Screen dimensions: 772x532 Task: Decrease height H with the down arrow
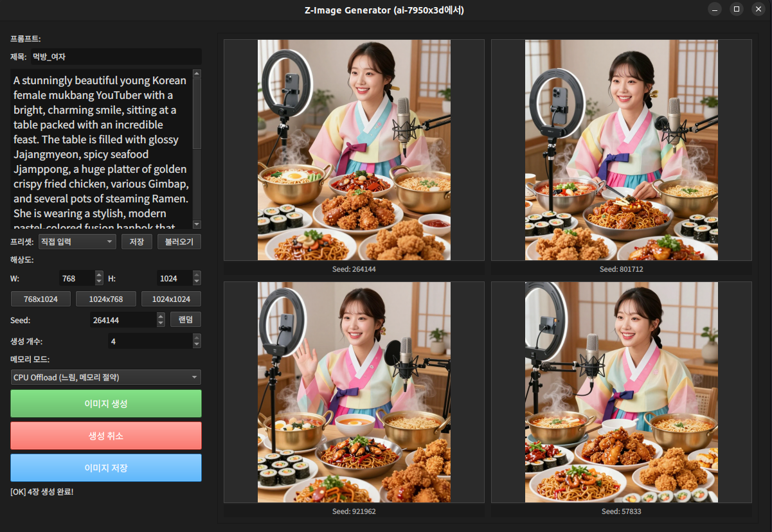(x=197, y=281)
